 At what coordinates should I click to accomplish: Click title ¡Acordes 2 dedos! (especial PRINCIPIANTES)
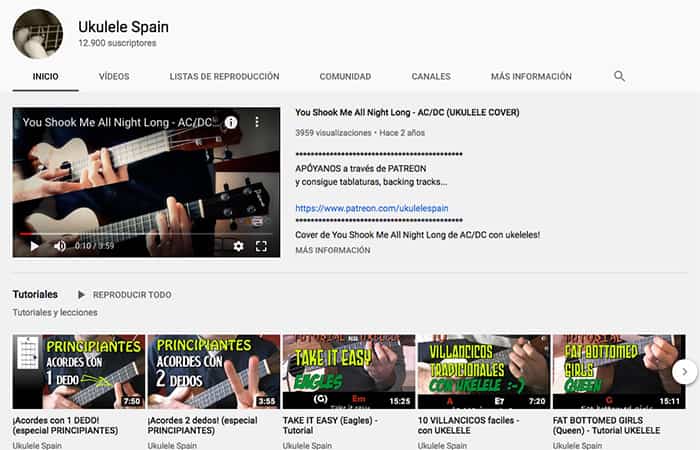203,425
